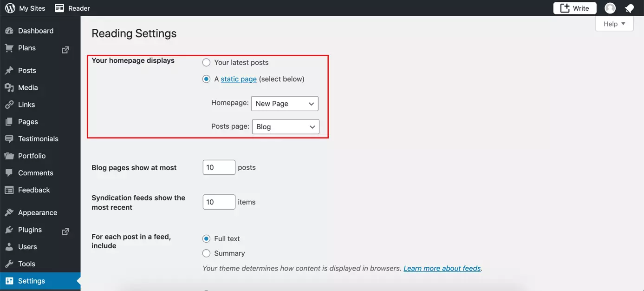Open Dashboard via its gauge icon
644x291 pixels.
(x=9, y=31)
